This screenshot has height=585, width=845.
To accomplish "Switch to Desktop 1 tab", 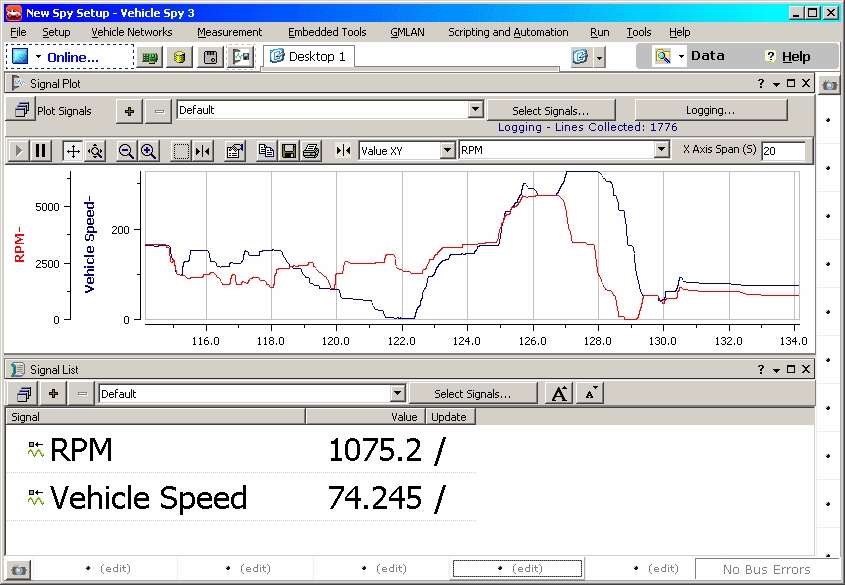I will [308, 57].
